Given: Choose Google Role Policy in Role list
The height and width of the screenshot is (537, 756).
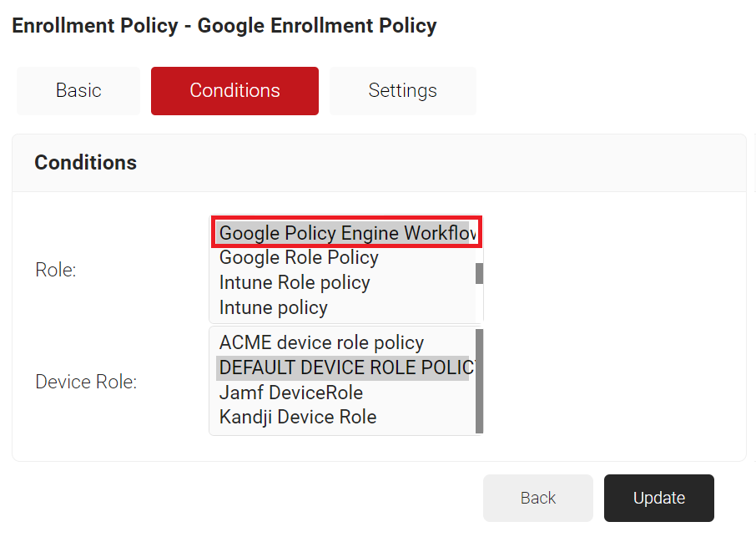Looking at the screenshot, I should point(299,257).
